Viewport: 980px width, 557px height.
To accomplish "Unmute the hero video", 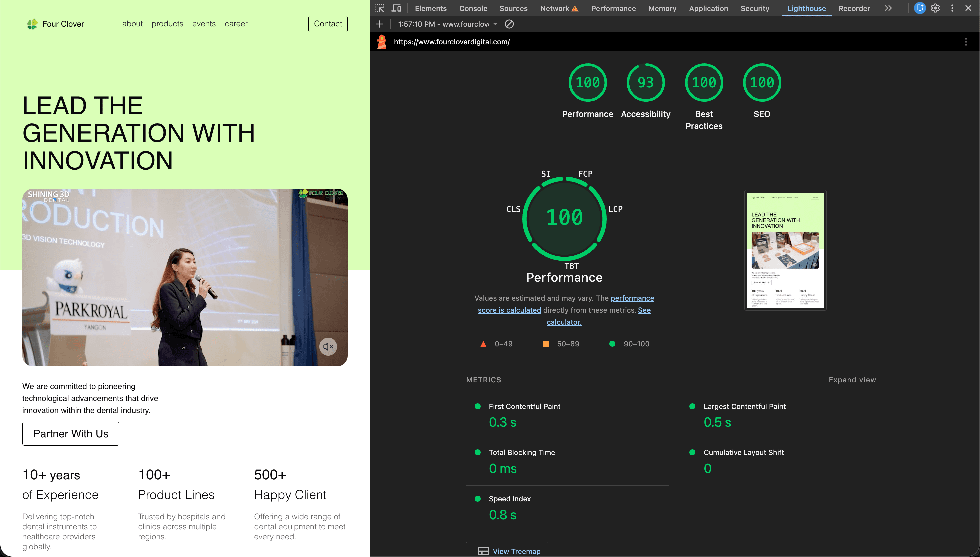I will click(x=328, y=346).
